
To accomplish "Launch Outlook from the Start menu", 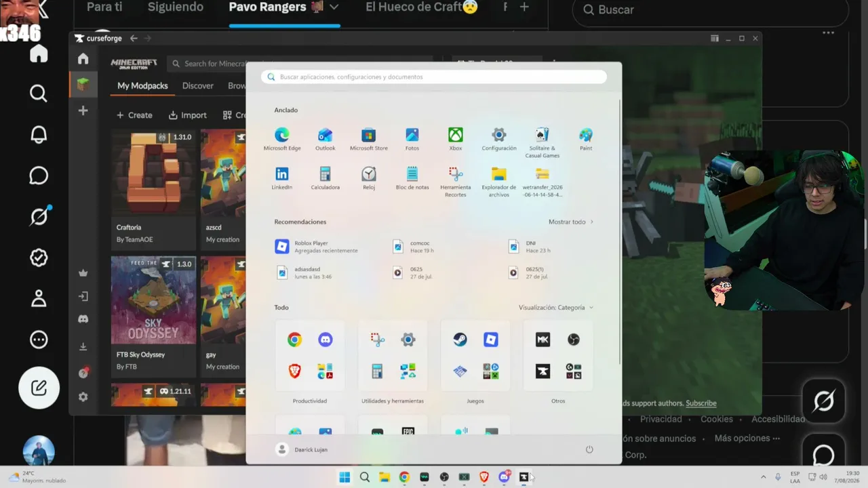I will click(x=325, y=139).
